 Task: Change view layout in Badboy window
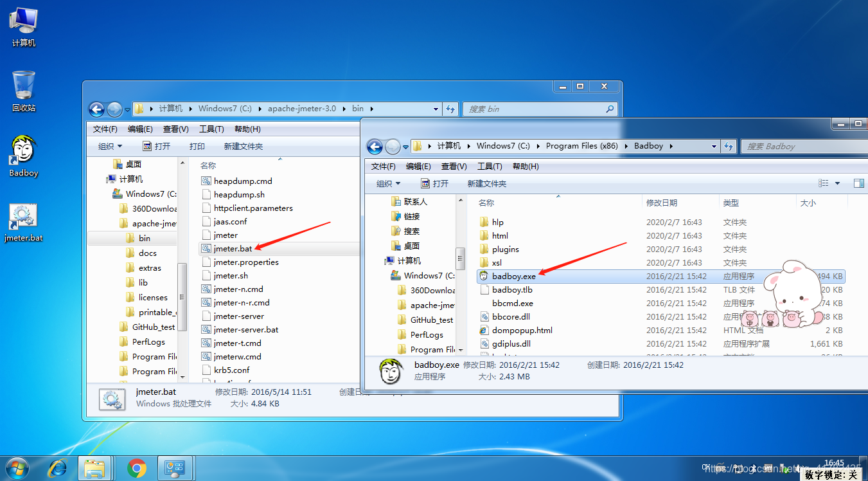click(x=824, y=183)
